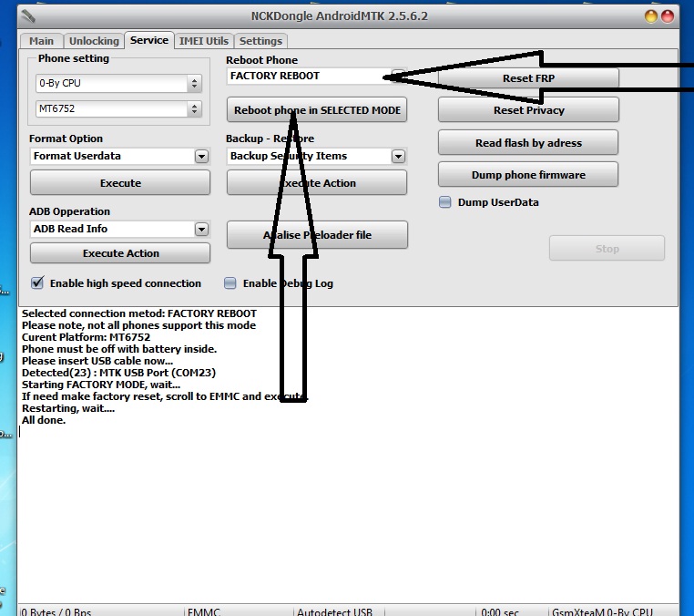Click Dump phone firmware button
Image resolution: width=694 pixels, height=616 pixels.
tap(528, 174)
